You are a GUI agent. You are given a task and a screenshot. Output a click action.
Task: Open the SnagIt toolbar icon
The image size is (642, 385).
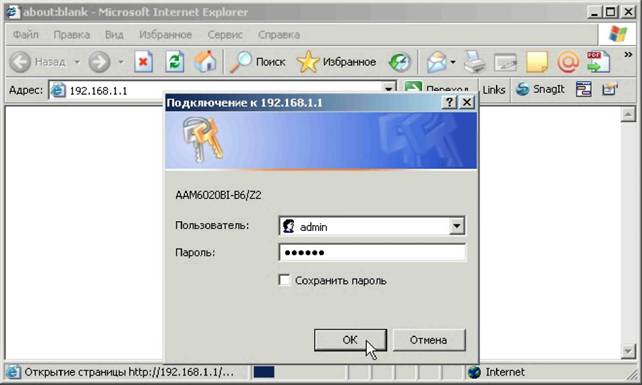click(540, 89)
